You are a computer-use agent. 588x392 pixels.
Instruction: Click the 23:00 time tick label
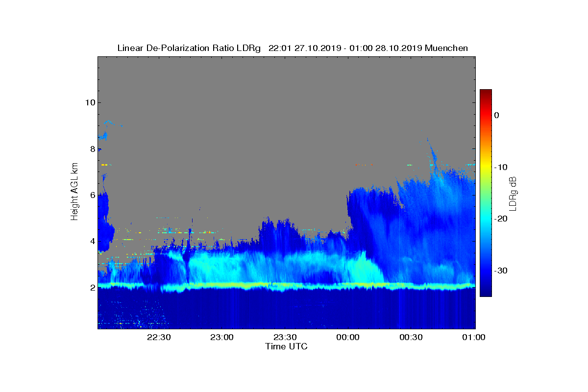pos(221,337)
